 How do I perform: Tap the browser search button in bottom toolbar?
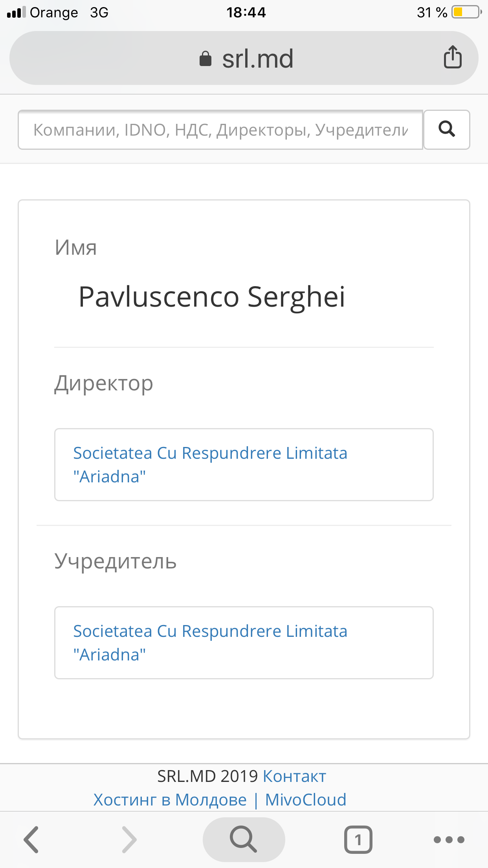pos(244,840)
